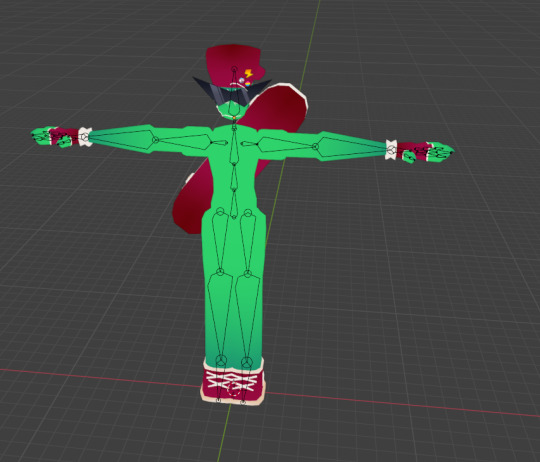Click the white wrist cuff on viewer's left

coord(85,137)
